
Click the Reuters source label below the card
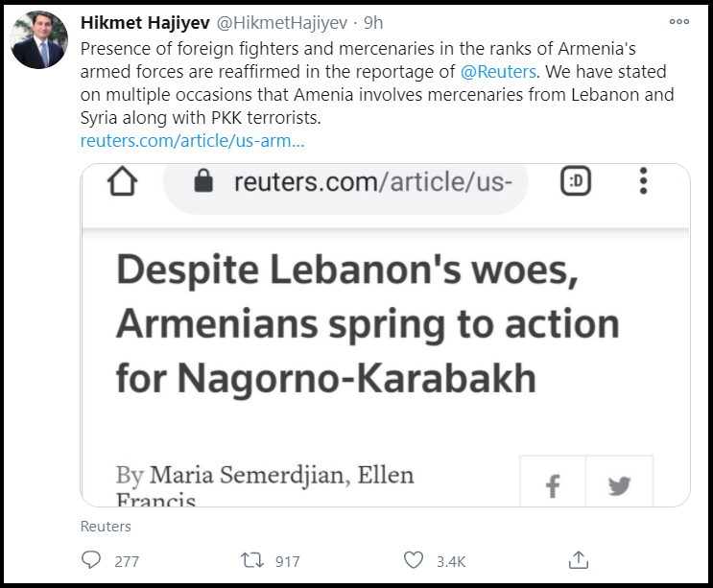pos(106,527)
